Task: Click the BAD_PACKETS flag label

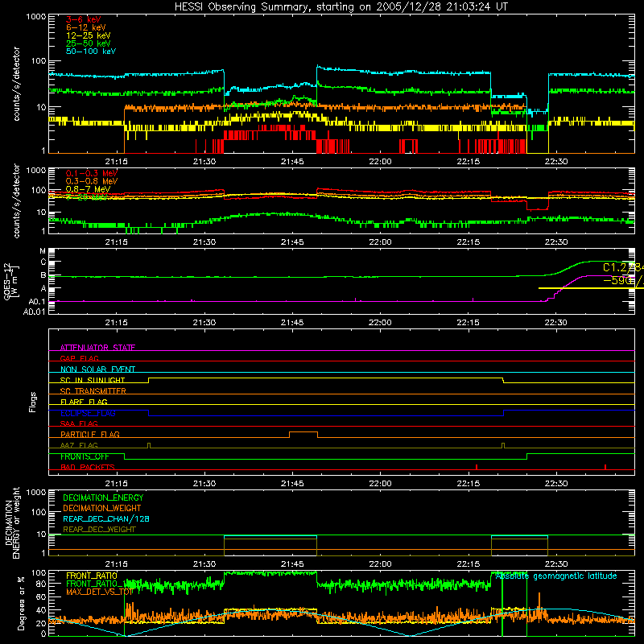Action: [x=88, y=467]
